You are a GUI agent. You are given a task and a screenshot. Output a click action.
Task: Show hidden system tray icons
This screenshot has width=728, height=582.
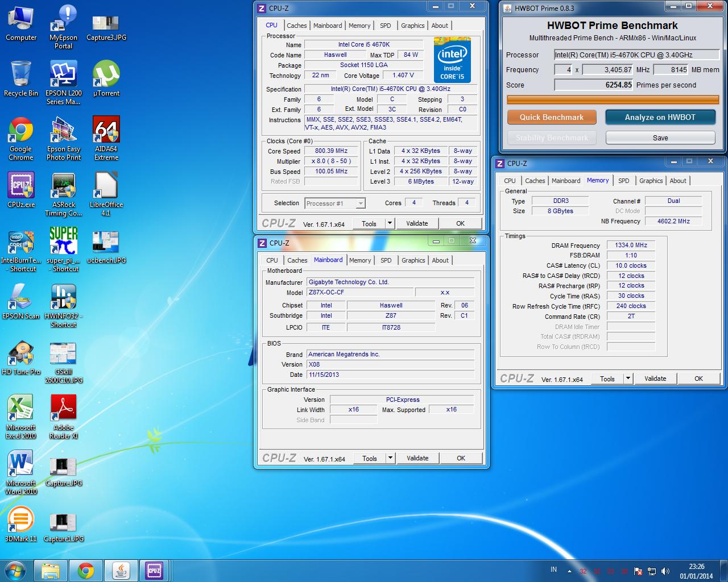pyautogui.click(x=569, y=571)
